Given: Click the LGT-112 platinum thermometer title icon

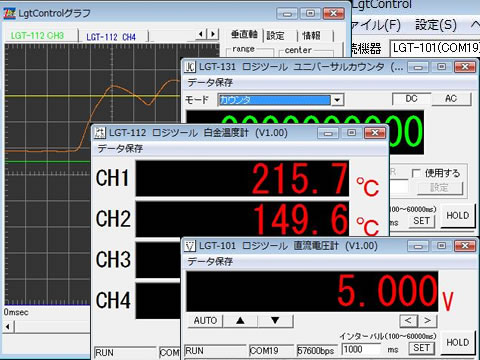Looking at the screenshot, I should [99, 133].
